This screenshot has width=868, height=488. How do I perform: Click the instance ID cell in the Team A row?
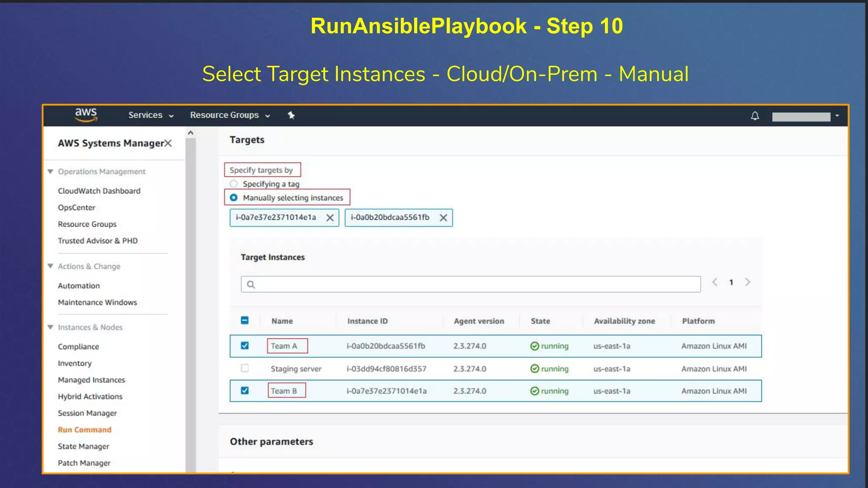tap(386, 346)
